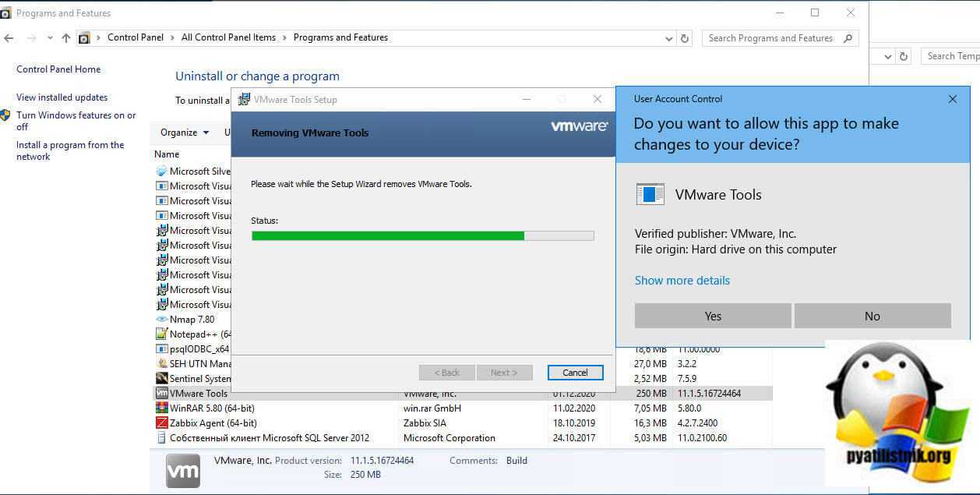This screenshot has height=495, width=980.
Task: Select the psqlODBC_x64 icon
Action: tap(161, 349)
